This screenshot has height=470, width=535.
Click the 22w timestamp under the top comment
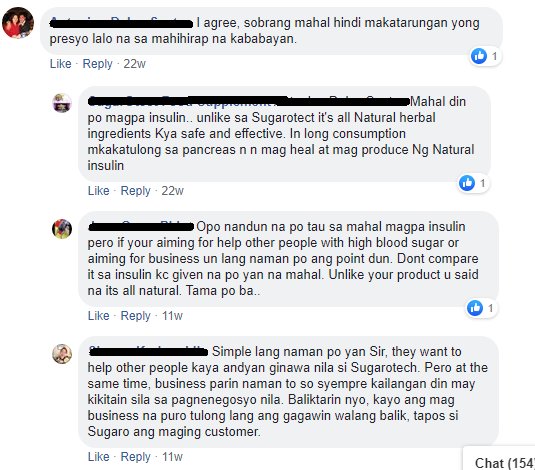[134, 64]
